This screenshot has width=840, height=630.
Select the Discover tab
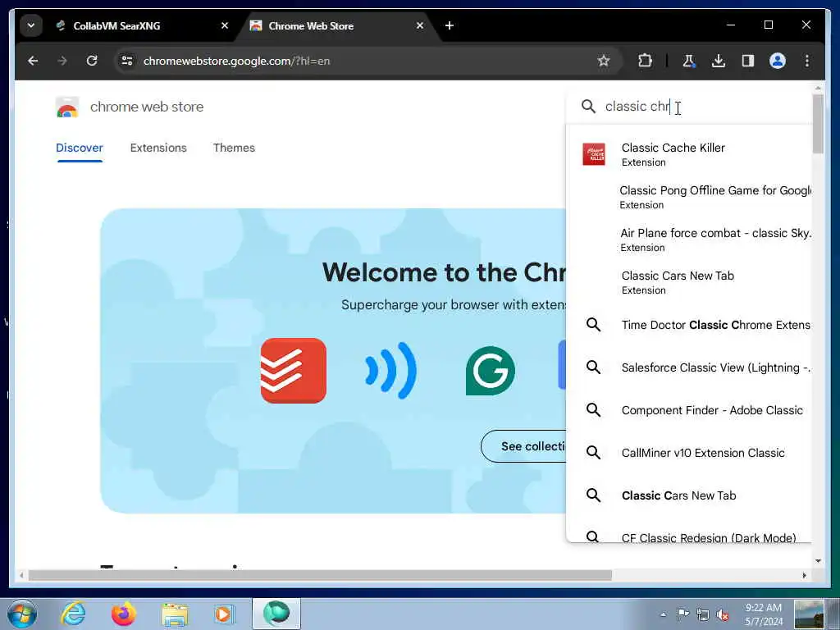[x=80, y=148]
